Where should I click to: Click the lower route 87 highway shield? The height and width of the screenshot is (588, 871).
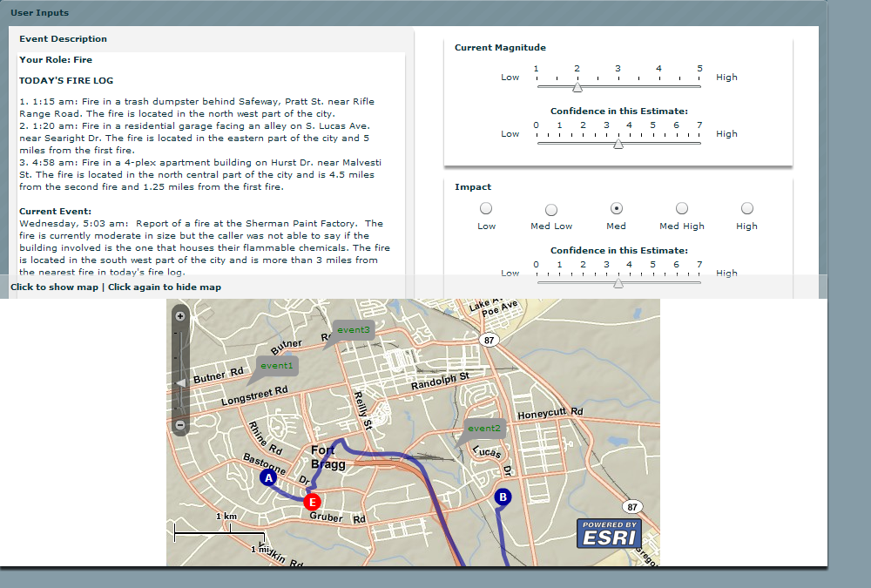tap(632, 506)
